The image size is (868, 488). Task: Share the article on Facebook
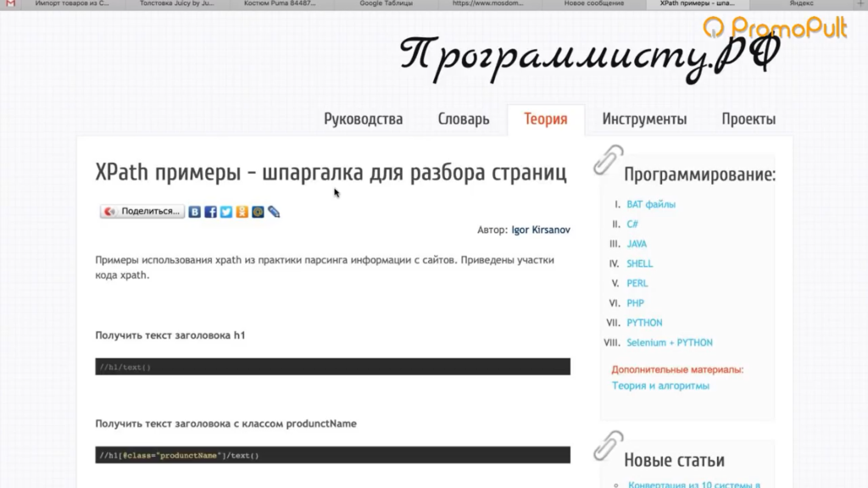tap(211, 212)
